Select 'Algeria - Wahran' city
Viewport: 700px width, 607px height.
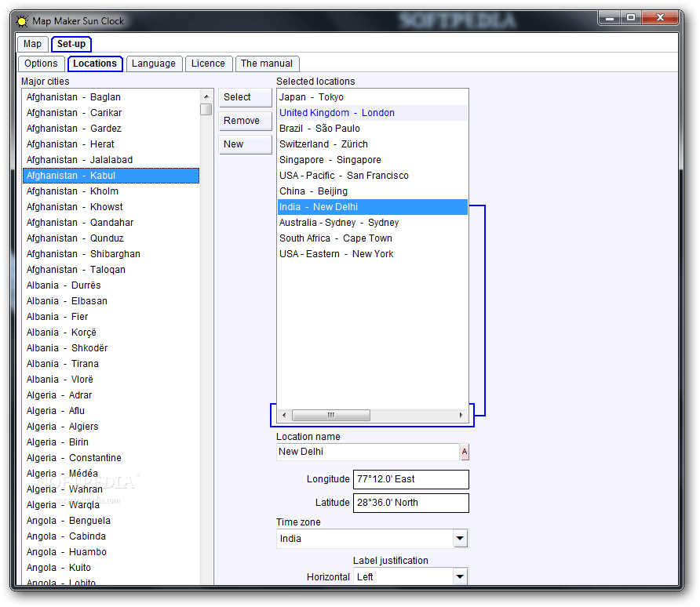coord(111,489)
